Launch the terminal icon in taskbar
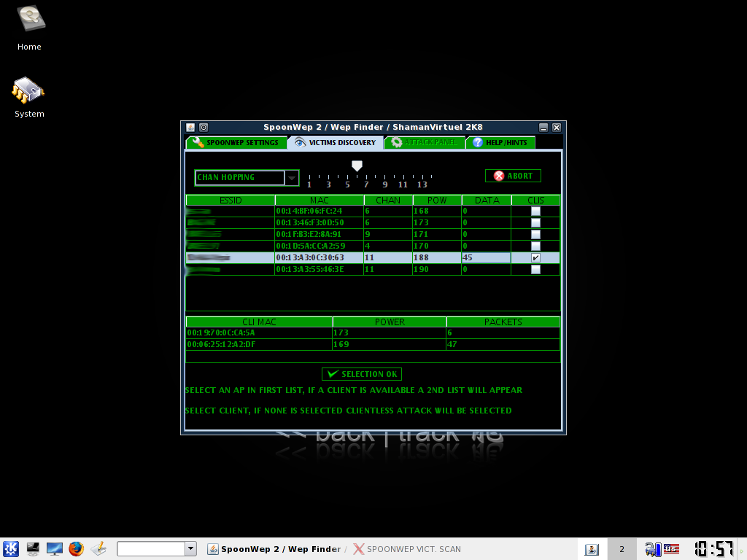Screen dimensions: 747x560 (33, 549)
